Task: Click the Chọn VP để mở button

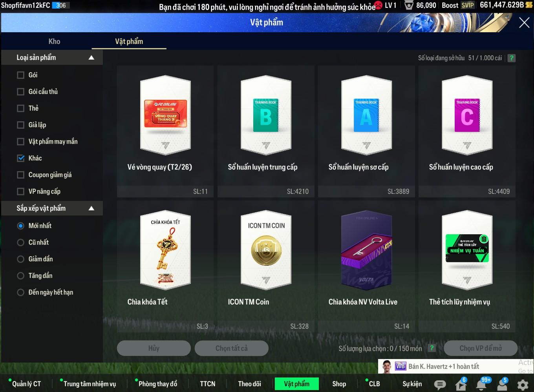Action: coord(480,348)
